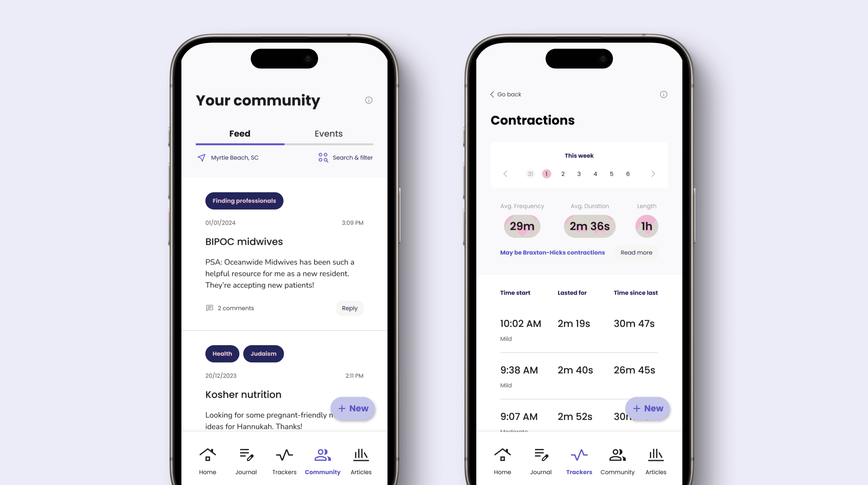Screen dimensions: 868x485
Task: Tap the info icon on Contractions screen
Action: click(x=664, y=94)
